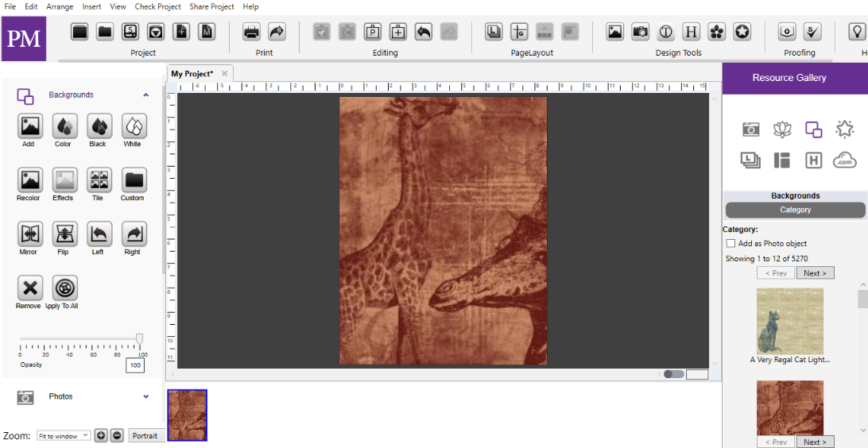Open the Edit menu

point(31,6)
